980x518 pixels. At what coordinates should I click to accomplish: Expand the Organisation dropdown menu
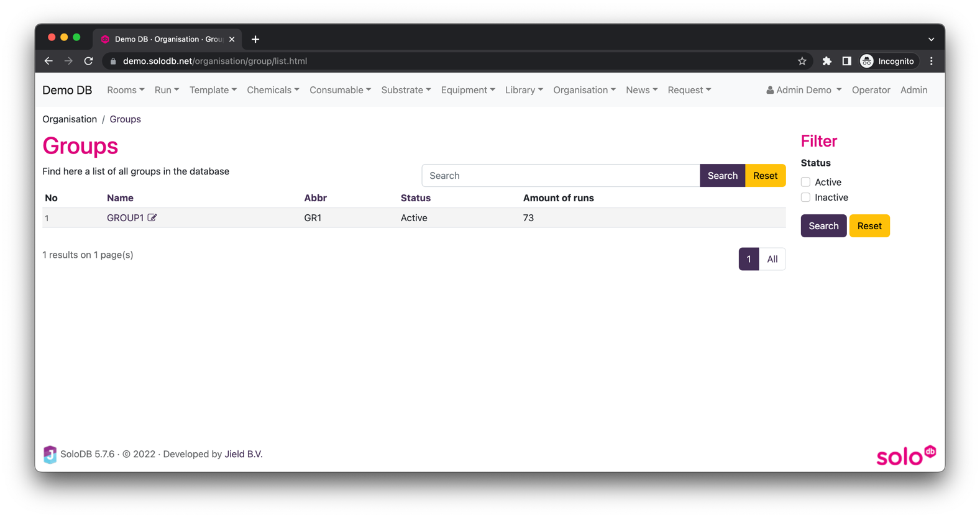click(x=584, y=90)
